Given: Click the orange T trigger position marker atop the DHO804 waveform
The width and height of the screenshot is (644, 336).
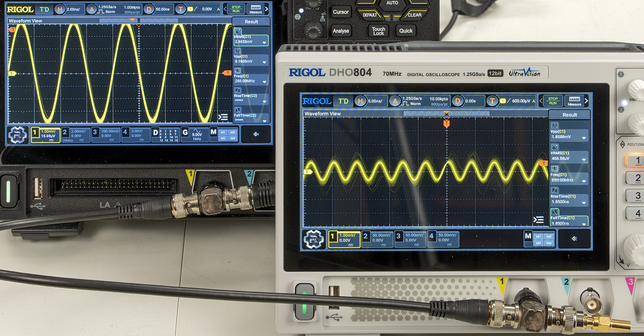Looking at the screenshot, I should pos(446,124).
